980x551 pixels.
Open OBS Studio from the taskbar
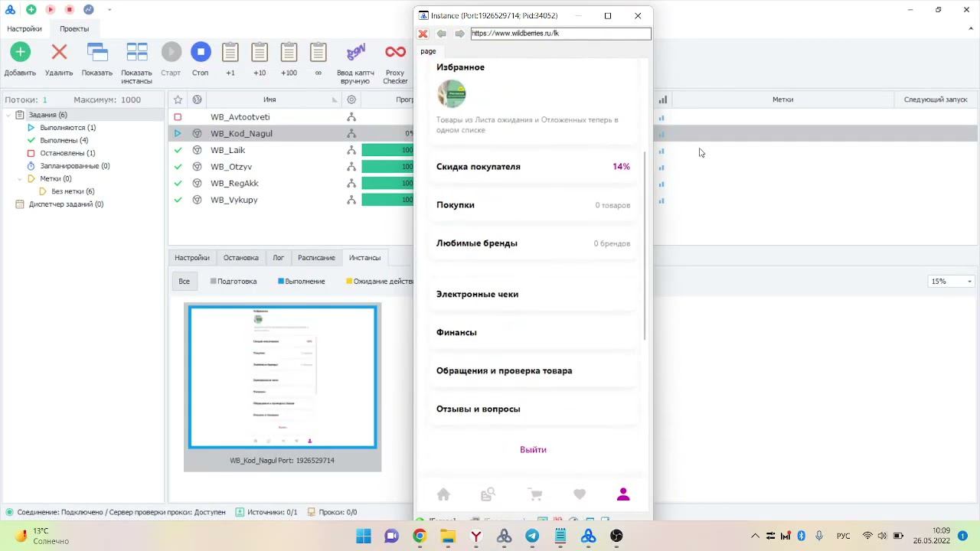point(616,536)
